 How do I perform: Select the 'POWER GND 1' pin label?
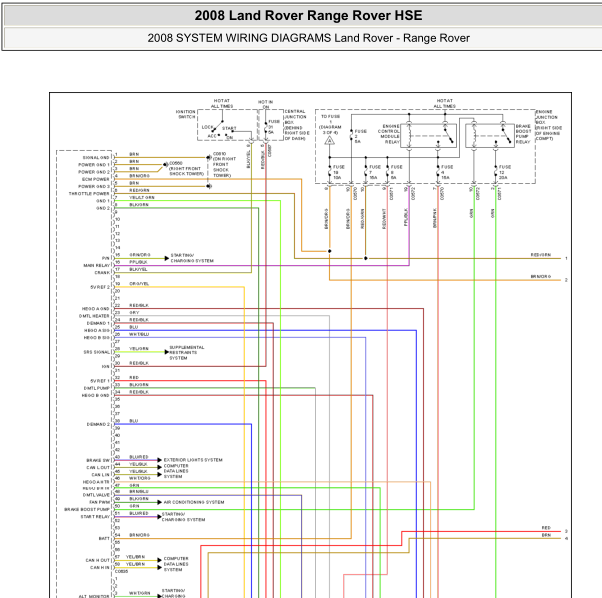pyautogui.click(x=94, y=165)
